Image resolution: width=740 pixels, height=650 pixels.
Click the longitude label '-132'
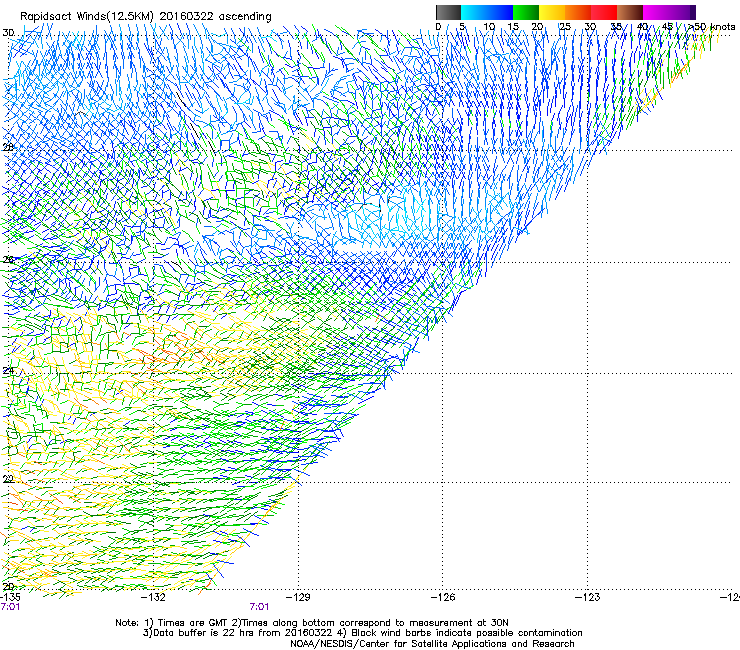pyautogui.click(x=154, y=597)
